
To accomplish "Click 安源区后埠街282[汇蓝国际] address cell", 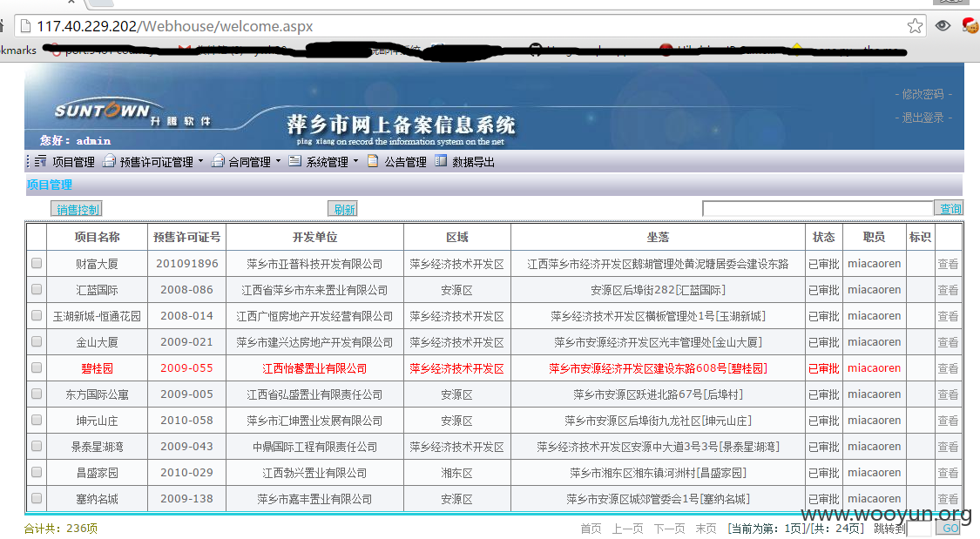I will click(x=658, y=291).
